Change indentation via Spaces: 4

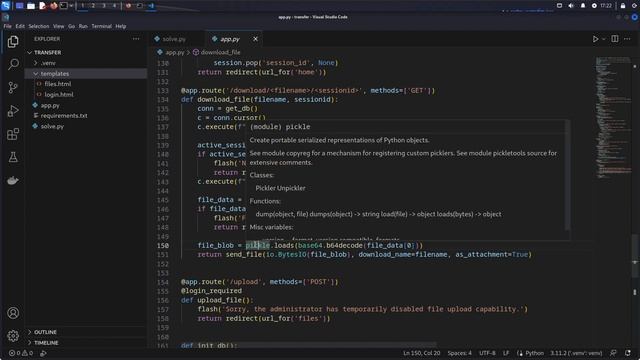459,353
